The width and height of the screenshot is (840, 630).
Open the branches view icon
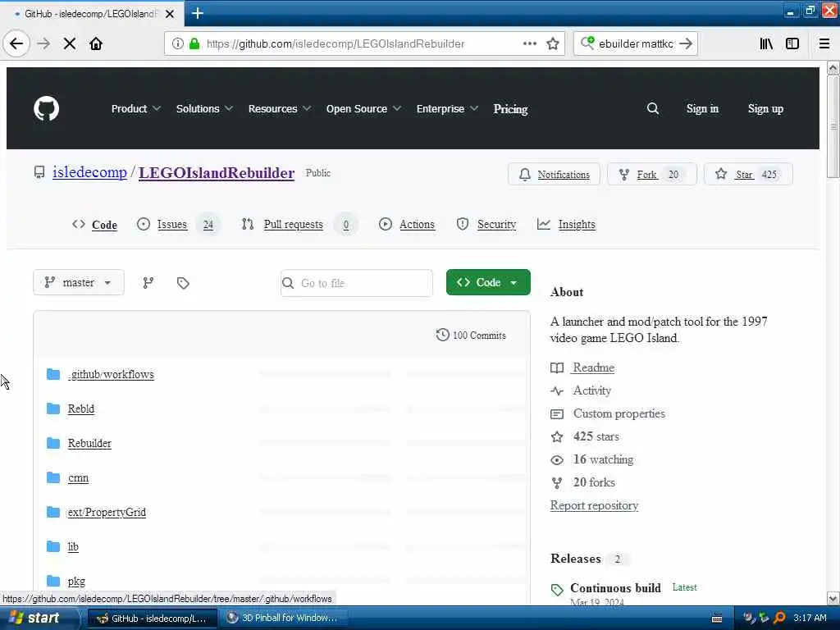pos(148,283)
